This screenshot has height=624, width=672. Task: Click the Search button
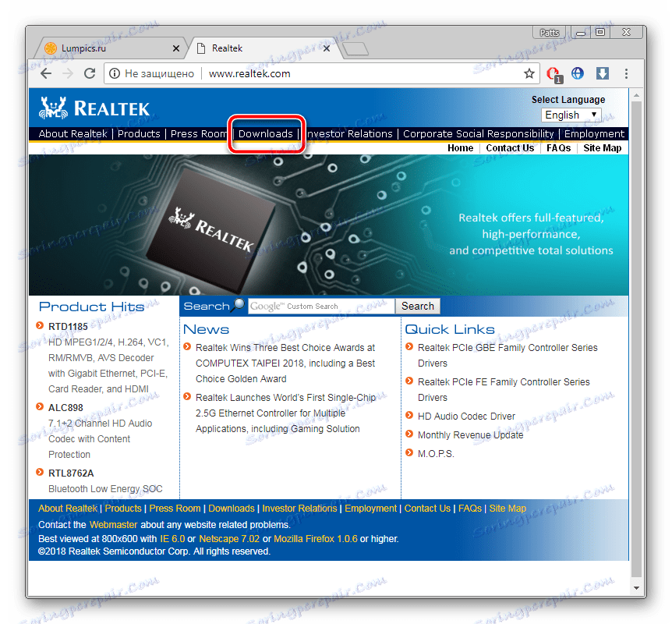418,307
